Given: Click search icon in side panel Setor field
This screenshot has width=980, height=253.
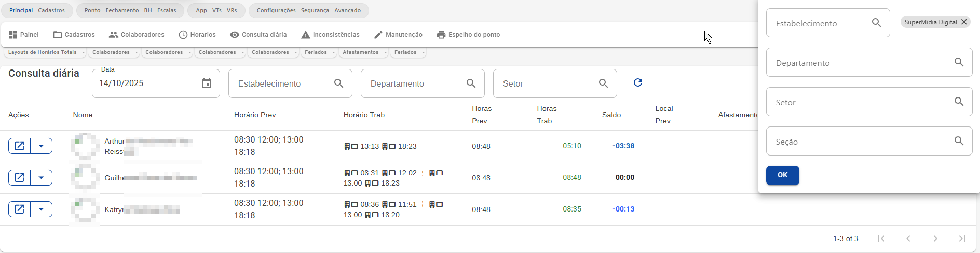Looking at the screenshot, I should tap(959, 102).
